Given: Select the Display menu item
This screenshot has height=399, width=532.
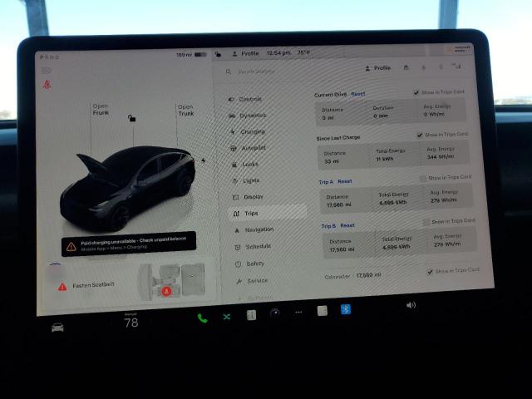Looking at the screenshot, I should 248,197.
